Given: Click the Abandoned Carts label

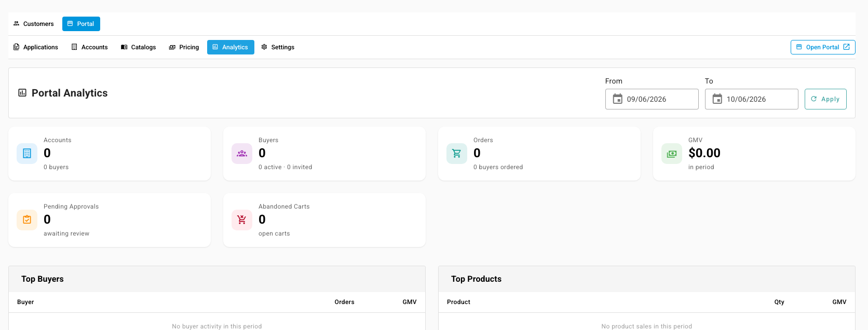Looking at the screenshot, I should click(284, 207).
